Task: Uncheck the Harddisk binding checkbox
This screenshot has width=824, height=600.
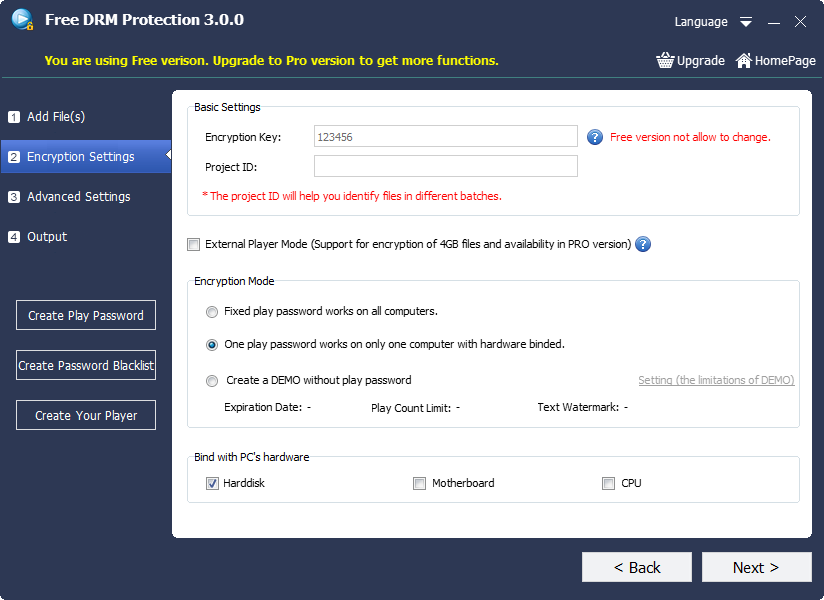Action: pyautogui.click(x=212, y=483)
